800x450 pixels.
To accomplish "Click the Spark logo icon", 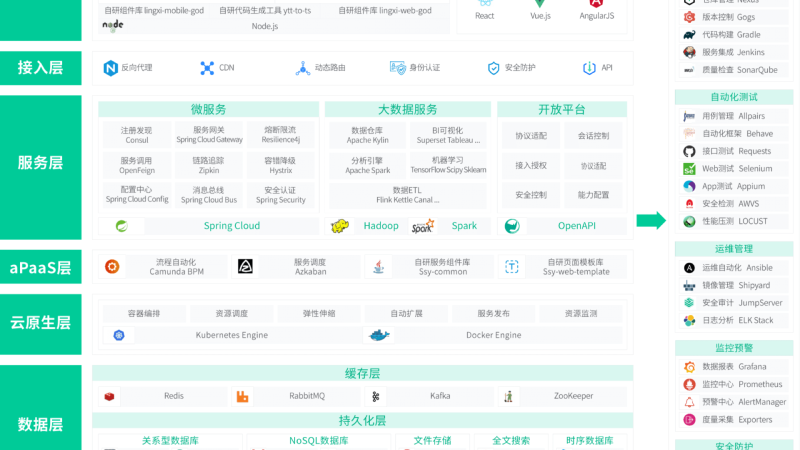I will (x=422, y=226).
